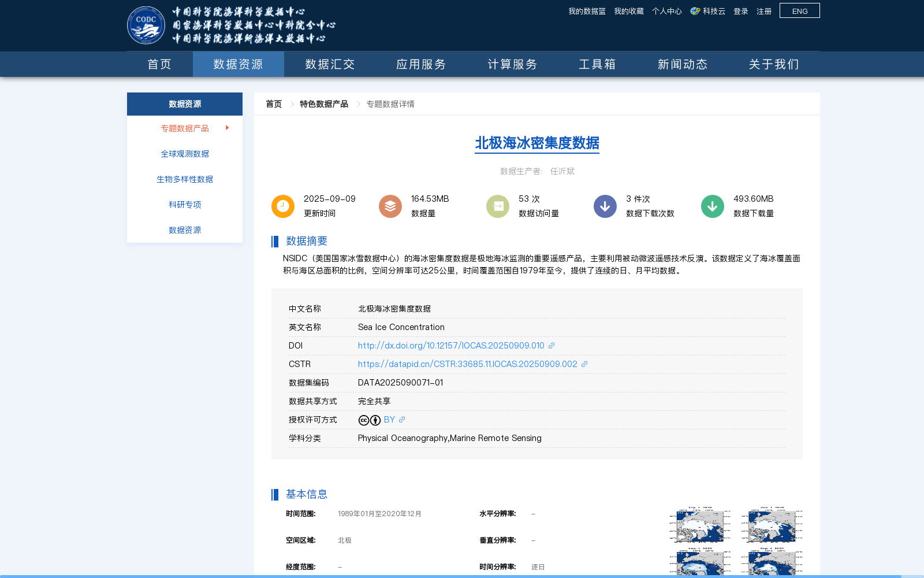This screenshot has height=578, width=924.
Task: Open the 数据汇交 navigation tab
Action: click(x=330, y=64)
